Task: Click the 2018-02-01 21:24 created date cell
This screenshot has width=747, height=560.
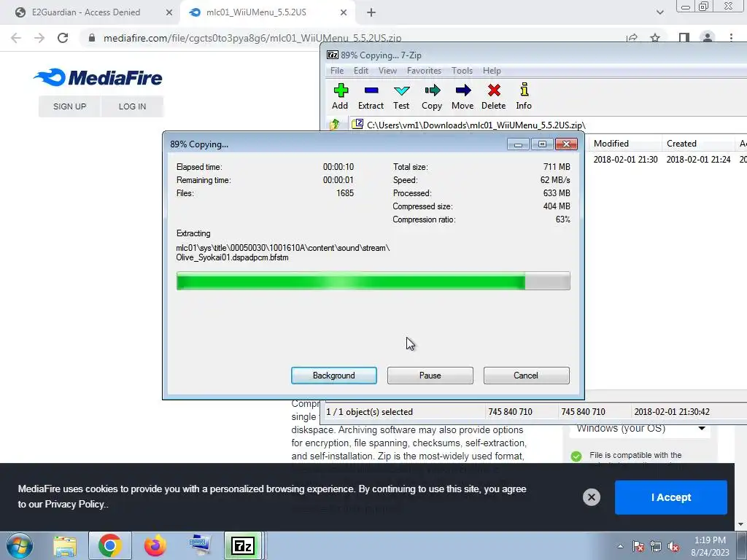Action: (x=698, y=160)
